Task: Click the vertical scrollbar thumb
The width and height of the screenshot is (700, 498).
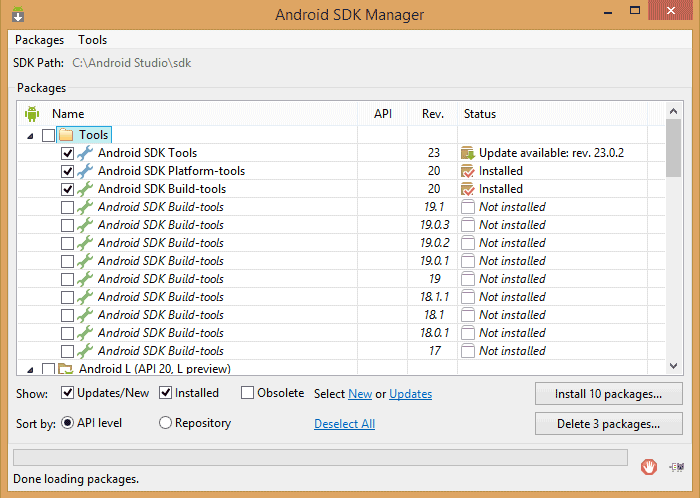Action: [x=674, y=148]
